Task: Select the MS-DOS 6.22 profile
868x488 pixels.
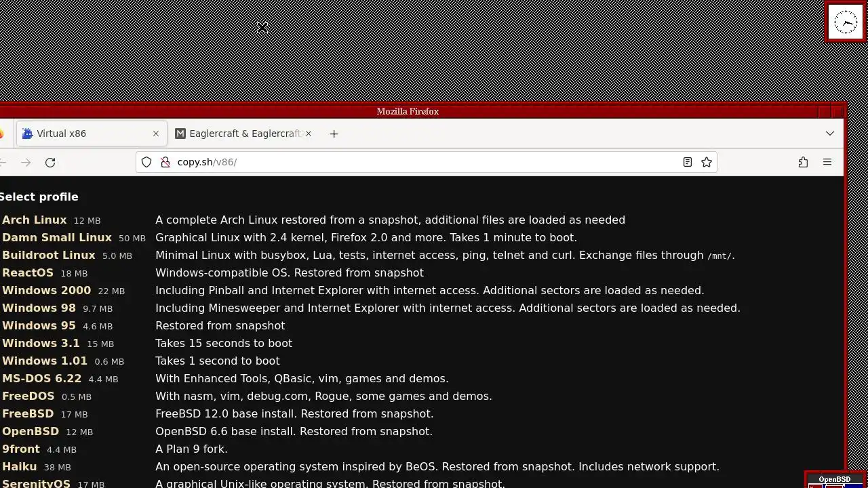Action: (x=41, y=378)
